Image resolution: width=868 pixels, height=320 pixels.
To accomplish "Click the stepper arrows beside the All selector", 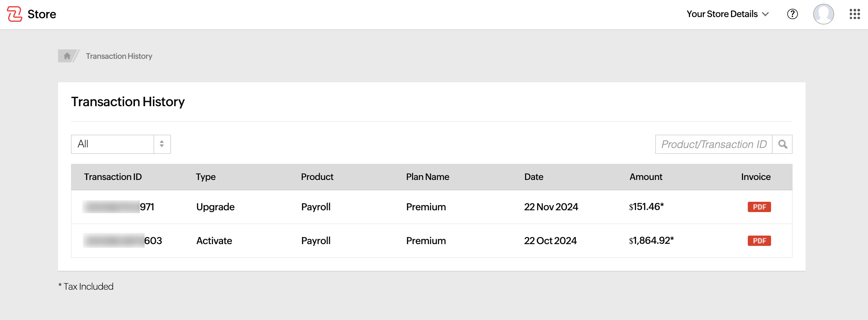I will [162, 144].
